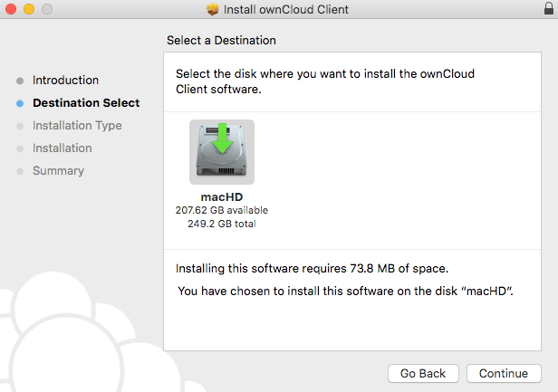Minimize the window with yellow button
Screen dimensions: 558x392
coord(29,9)
